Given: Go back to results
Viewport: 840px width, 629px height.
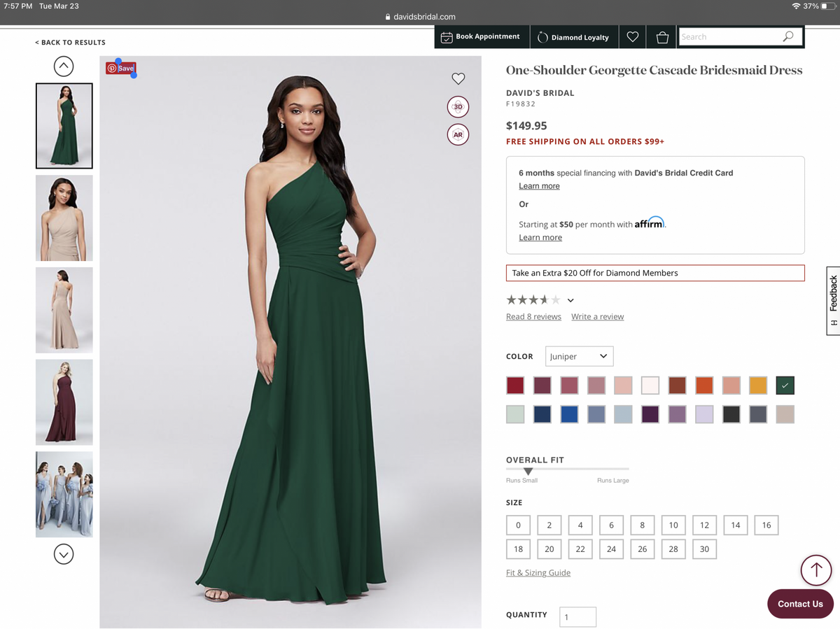Looking at the screenshot, I should 70,43.
